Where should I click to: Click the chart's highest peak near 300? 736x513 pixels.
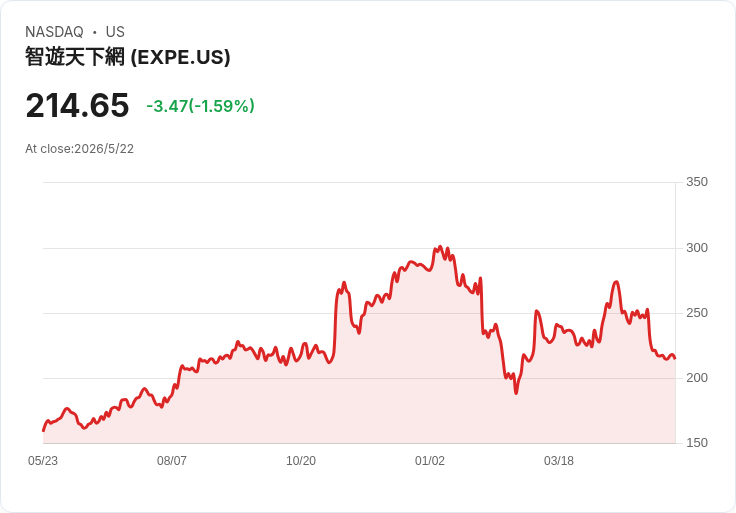(x=440, y=246)
